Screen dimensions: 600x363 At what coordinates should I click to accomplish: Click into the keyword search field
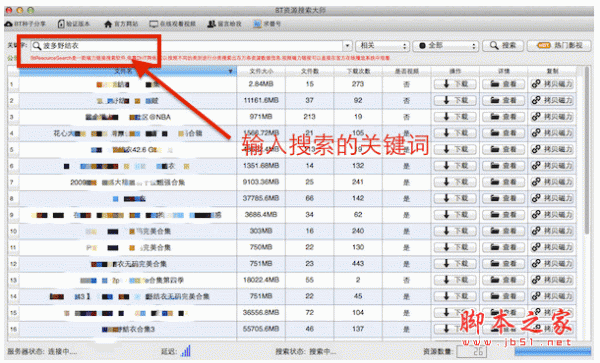click(x=186, y=46)
